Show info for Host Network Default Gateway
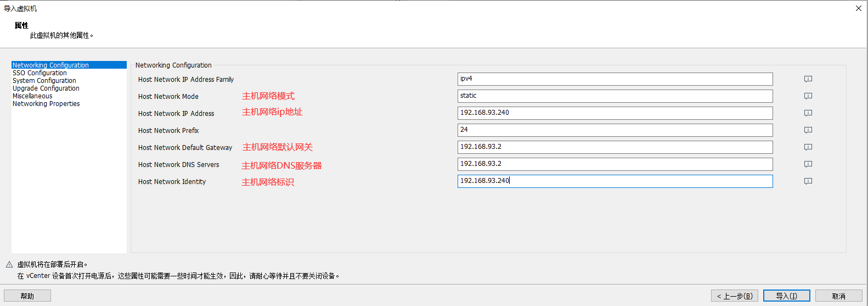Screen dimensions: 868x306 coord(808,147)
